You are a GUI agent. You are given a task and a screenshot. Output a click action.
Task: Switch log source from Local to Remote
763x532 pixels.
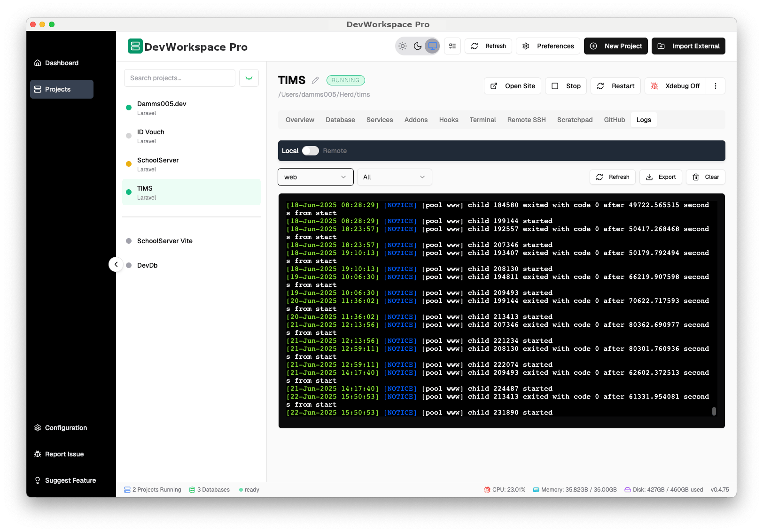pyautogui.click(x=310, y=151)
